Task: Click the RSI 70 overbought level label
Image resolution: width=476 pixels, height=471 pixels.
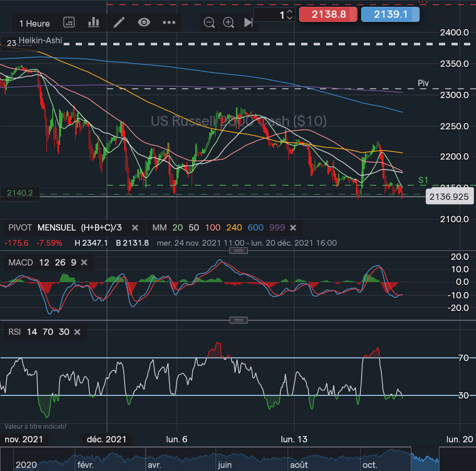Action: click(x=463, y=358)
